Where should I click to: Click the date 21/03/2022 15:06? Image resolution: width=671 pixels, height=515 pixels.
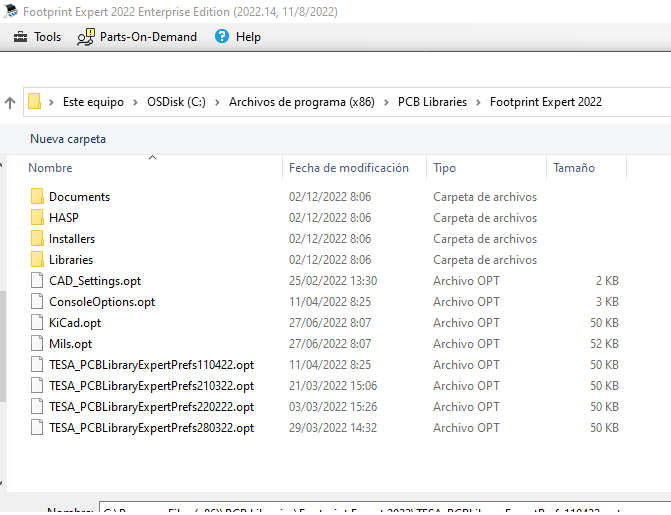[333, 386]
